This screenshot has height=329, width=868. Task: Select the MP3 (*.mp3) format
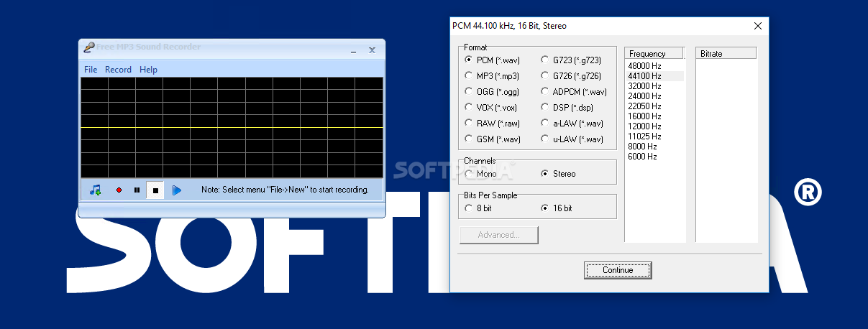coord(493,76)
